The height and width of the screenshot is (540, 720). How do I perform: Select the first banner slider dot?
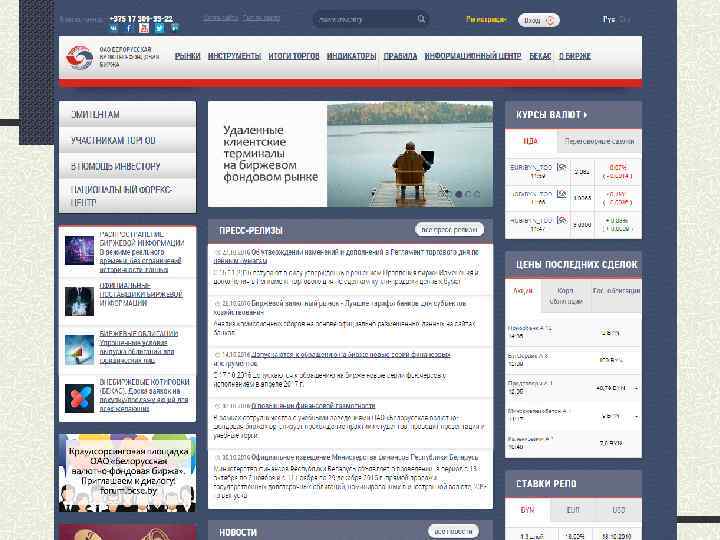point(449,194)
